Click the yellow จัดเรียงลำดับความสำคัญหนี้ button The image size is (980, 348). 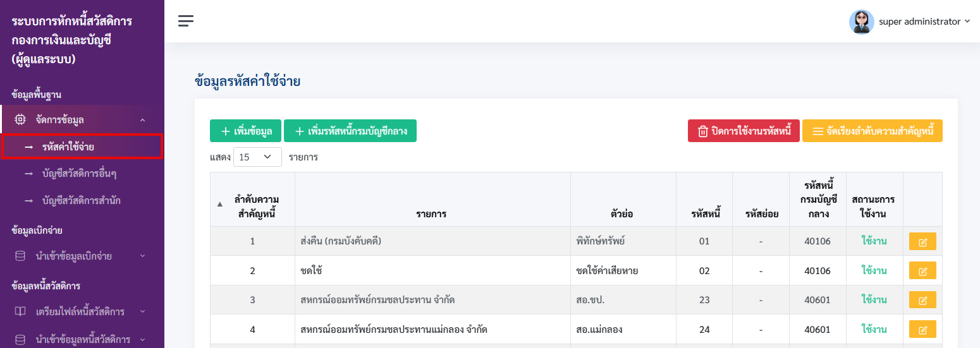coord(873,131)
